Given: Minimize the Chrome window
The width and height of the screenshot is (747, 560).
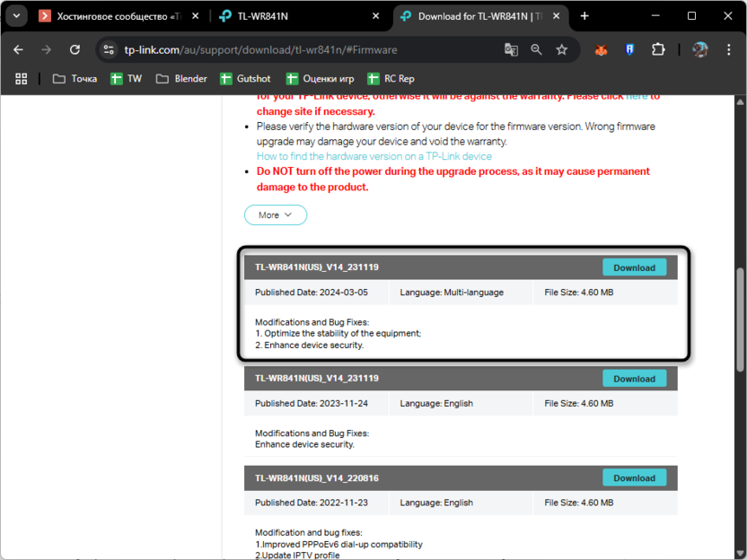Looking at the screenshot, I should (x=655, y=16).
